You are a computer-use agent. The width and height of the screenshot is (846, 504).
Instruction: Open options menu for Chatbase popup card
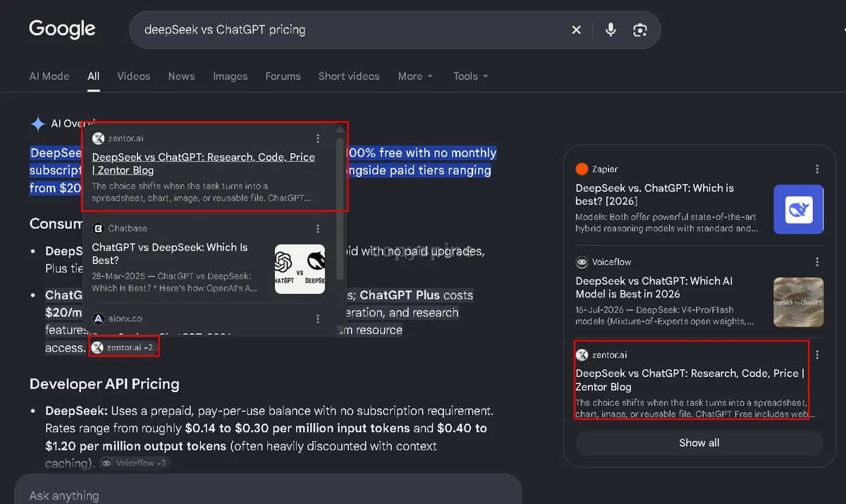click(318, 228)
